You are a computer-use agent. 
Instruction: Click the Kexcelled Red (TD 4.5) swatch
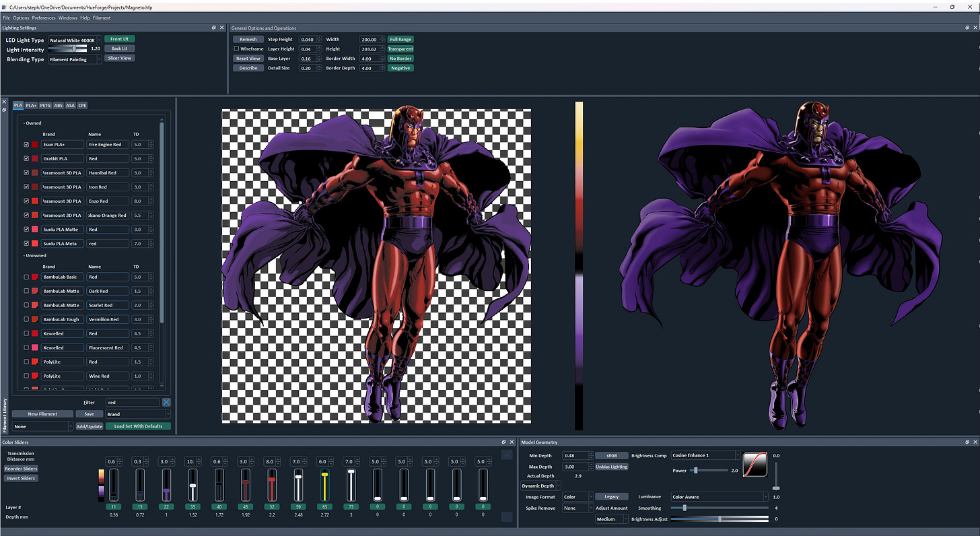(x=34, y=333)
